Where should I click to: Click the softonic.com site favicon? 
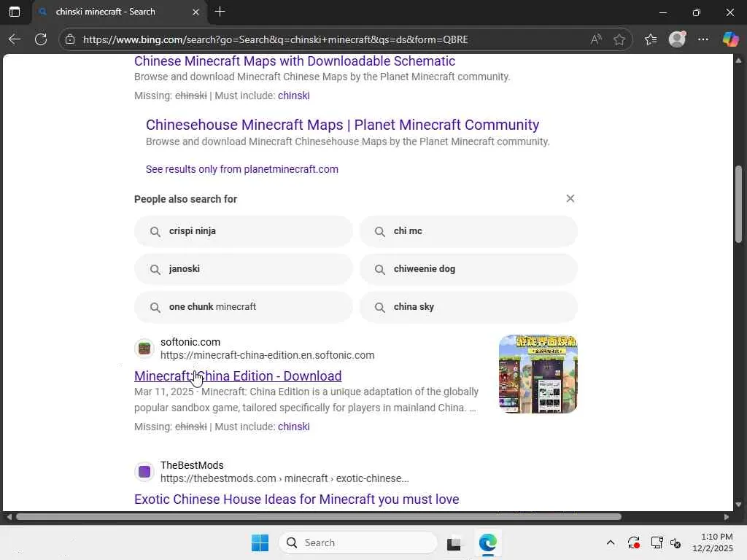(144, 349)
